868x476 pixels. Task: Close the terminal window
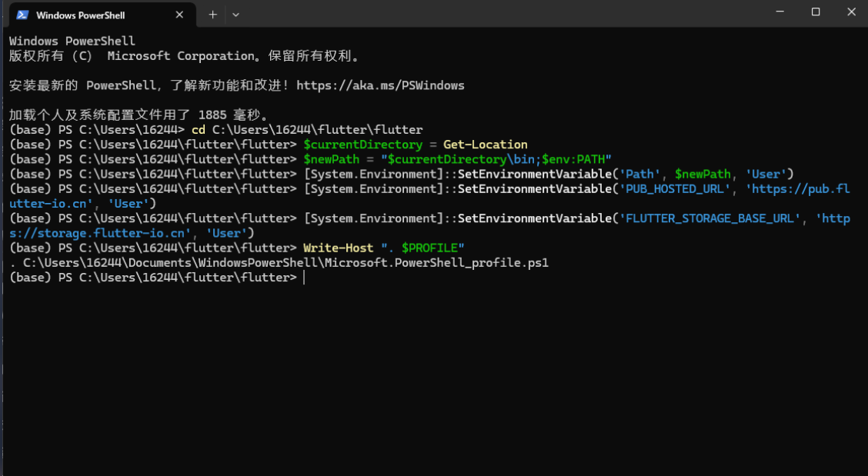point(851,12)
